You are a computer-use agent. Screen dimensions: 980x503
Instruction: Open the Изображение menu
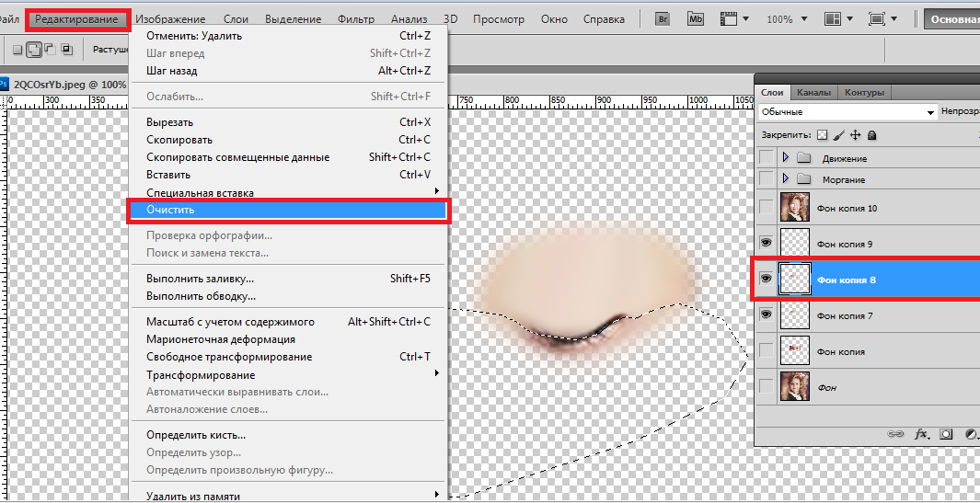[170, 19]
